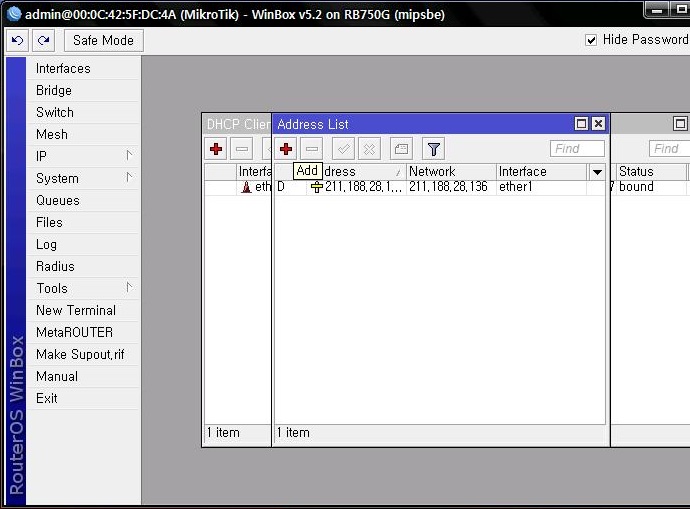Click the Filter funnel icon in Address List

[433, 149]
